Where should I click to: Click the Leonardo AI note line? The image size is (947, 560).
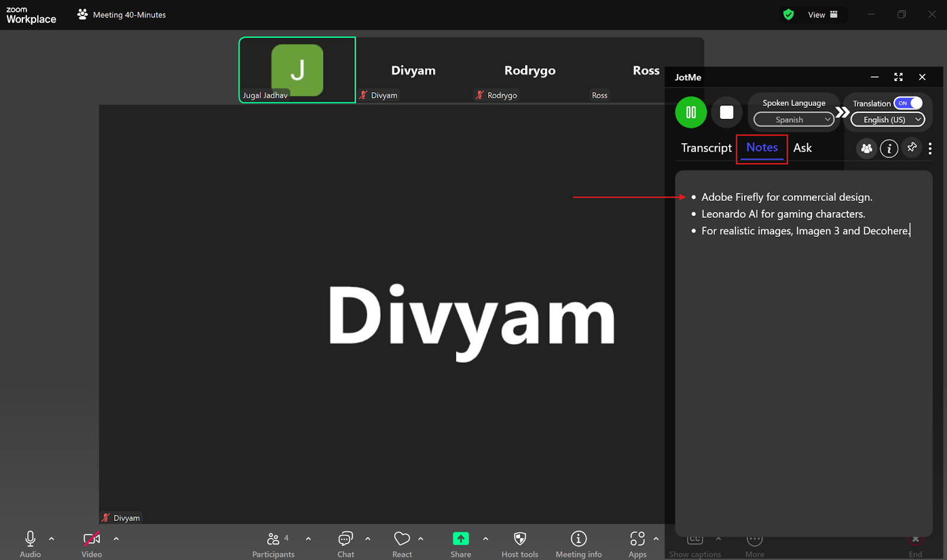click(x=783, y=214)
